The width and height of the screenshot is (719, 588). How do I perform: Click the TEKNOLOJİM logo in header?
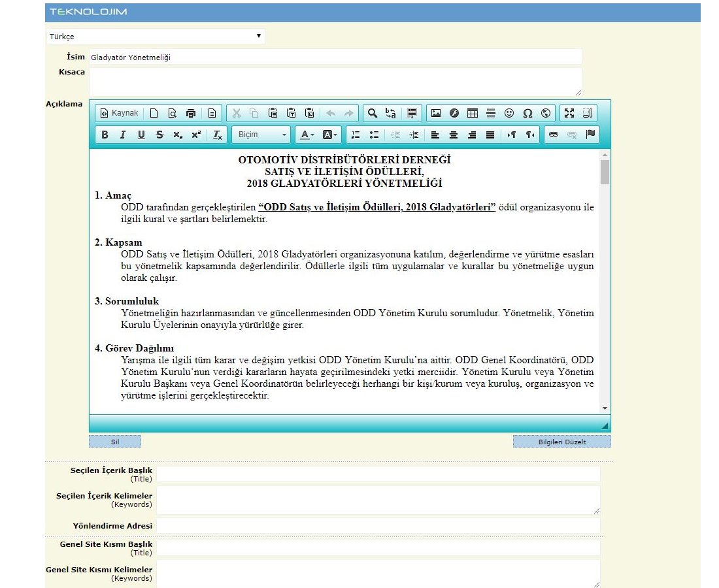click(x=88, y=12)
